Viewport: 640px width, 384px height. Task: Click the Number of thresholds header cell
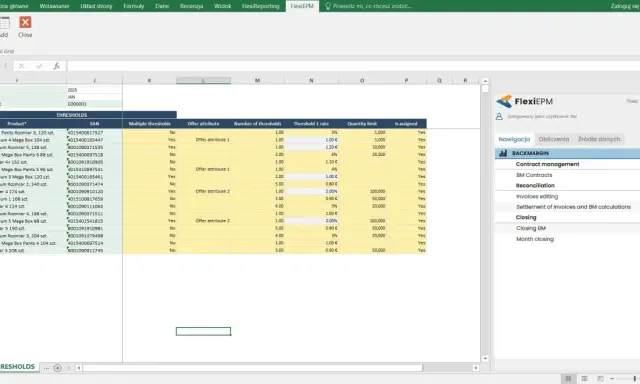tap(258, 124)
